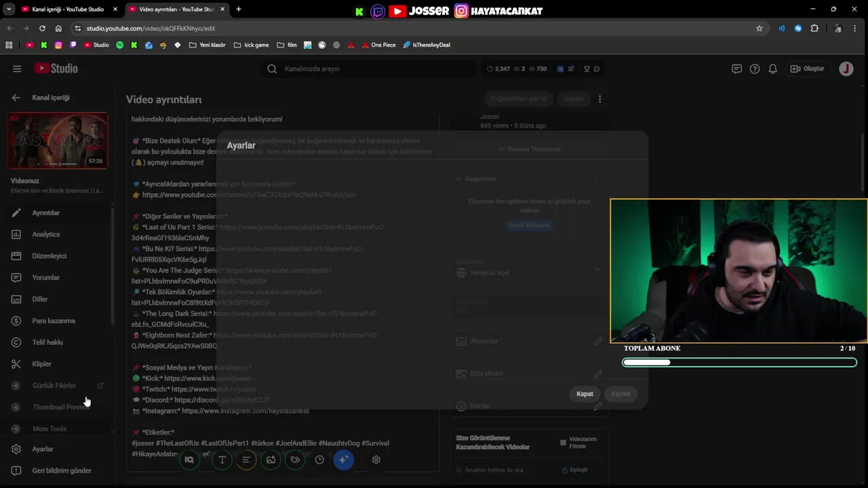
Task: Click the Oluştur create button
Action: [808, 68]
